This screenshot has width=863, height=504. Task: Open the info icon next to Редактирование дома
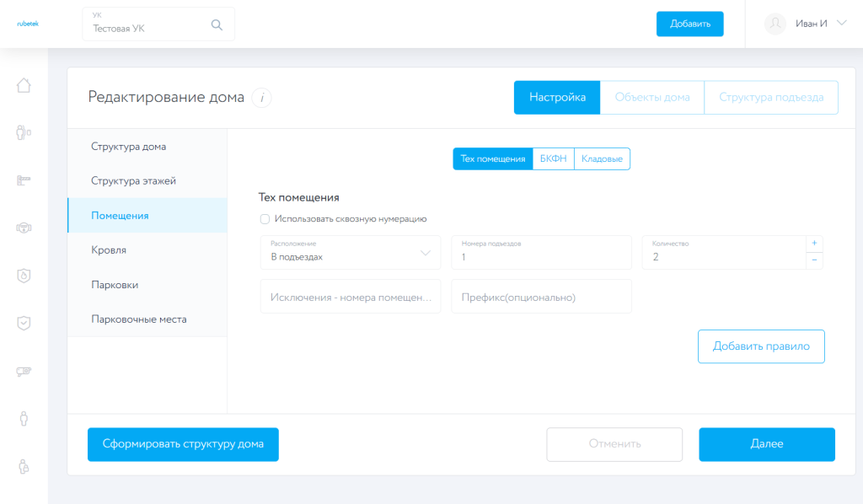[261, 97]
